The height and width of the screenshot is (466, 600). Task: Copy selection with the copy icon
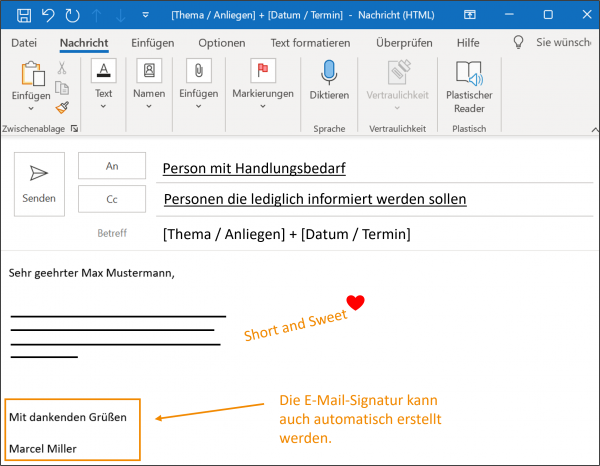(x=62, y=88)
